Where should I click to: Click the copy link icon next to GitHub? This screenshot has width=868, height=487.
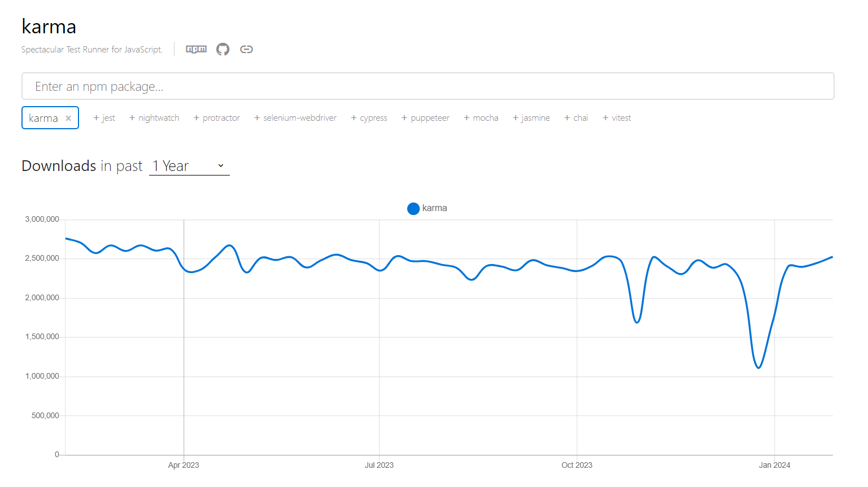coord(246,49)
